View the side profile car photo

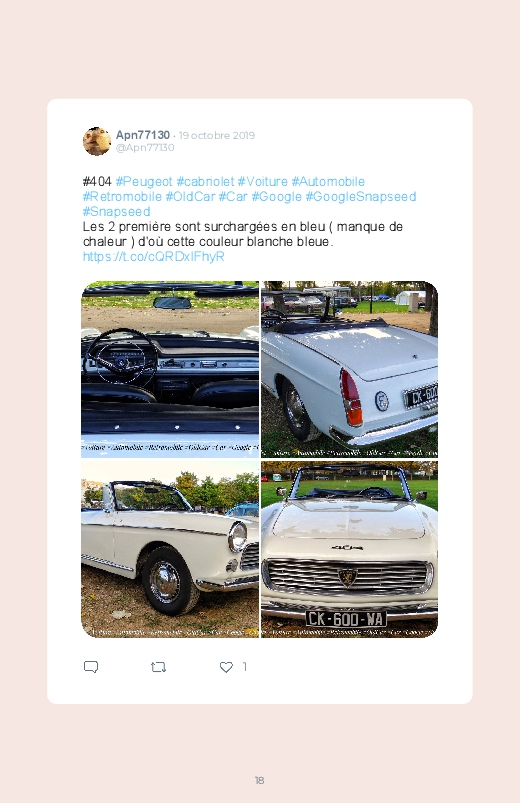click(170, 549)
